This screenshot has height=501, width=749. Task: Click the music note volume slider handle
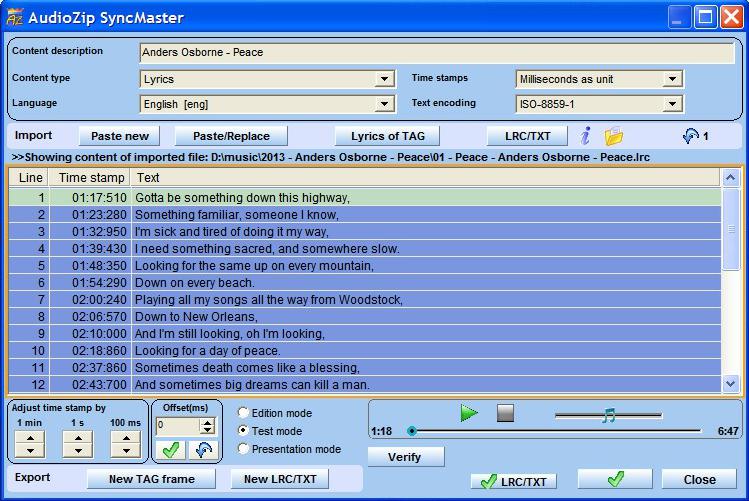(x=609, y=415)
